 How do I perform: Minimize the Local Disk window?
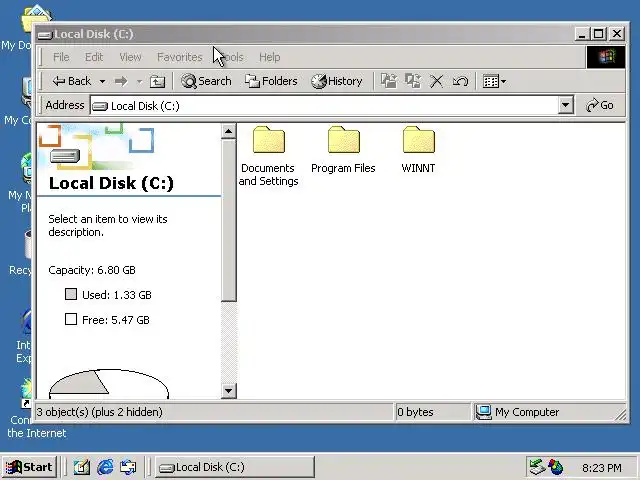(582, 34)
